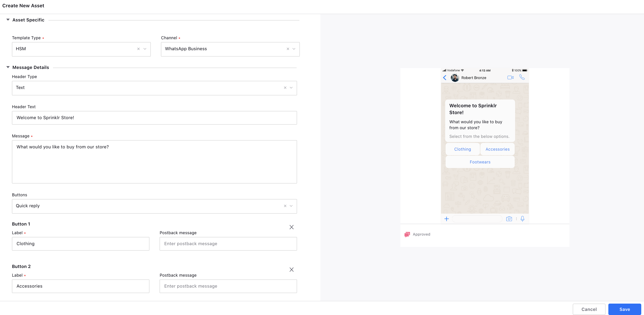Click the battery icon in phone status bar
The image size is (644, 315).
tap(525, 71)
